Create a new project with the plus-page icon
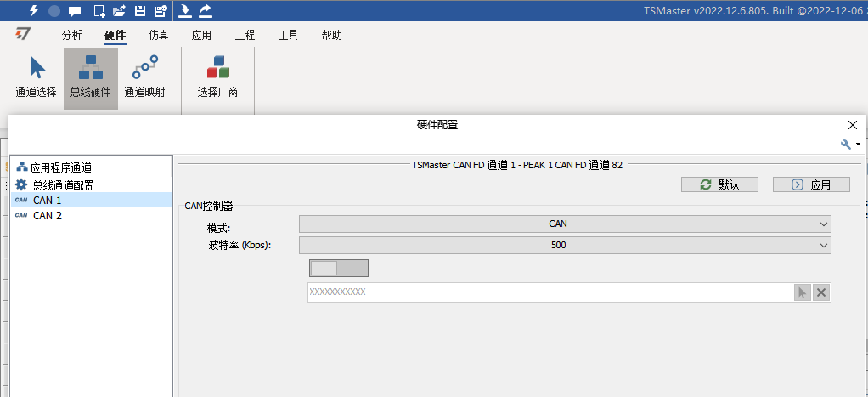This screenshot has width=868, height=397. coord(99,10)
